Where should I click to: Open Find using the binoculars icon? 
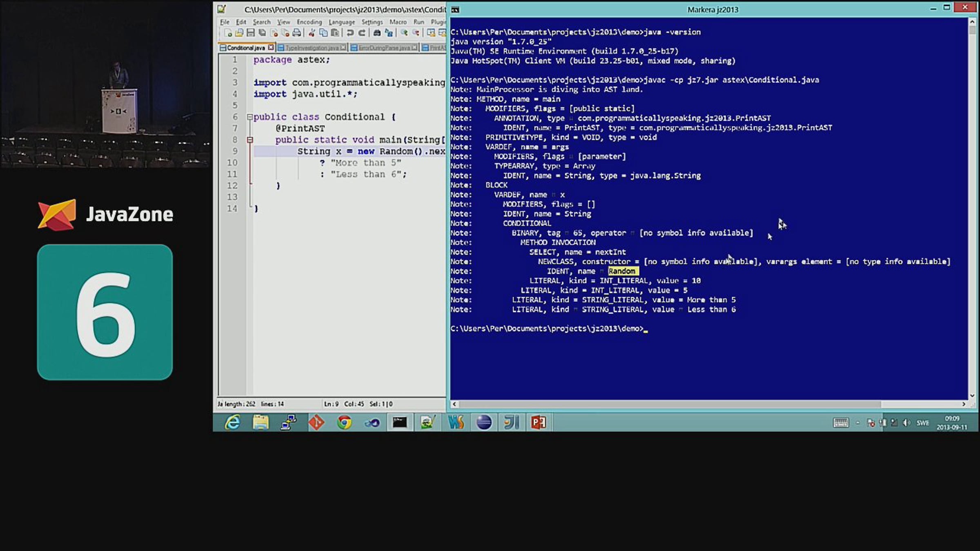click(377, 33)
